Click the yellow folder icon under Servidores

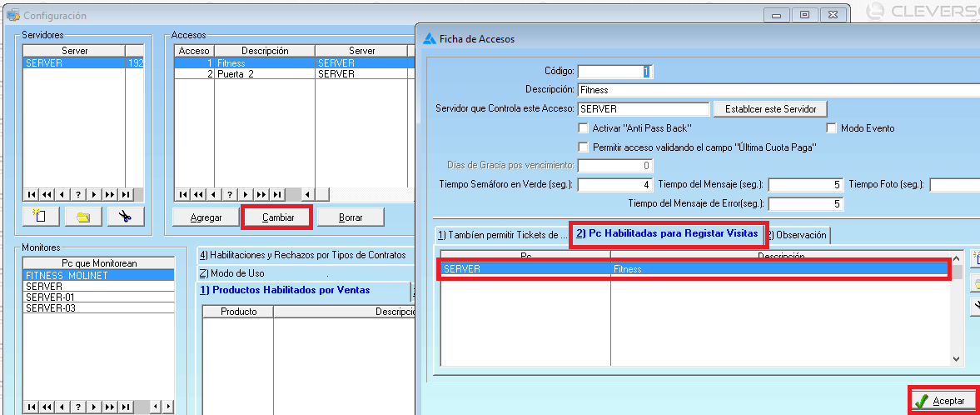click(82, 217)
